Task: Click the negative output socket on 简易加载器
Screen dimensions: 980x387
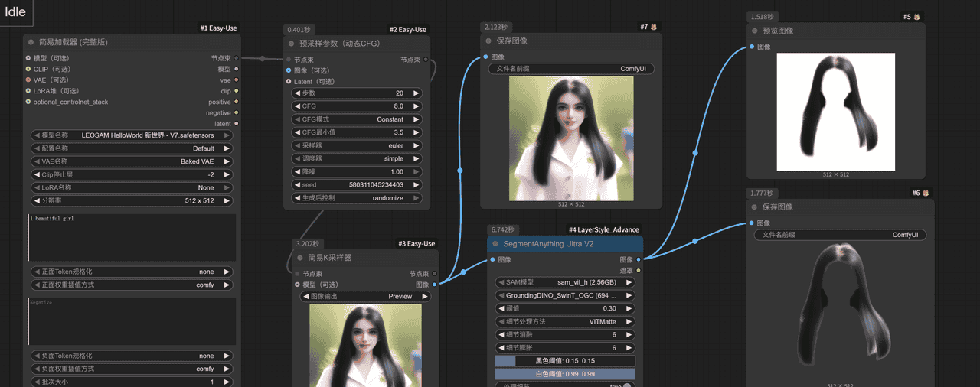Action: (236, 112)
